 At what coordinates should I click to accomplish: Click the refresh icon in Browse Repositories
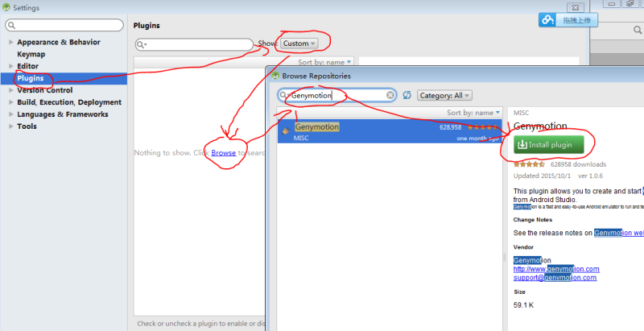pyautogui.click(x=407, y=95)
